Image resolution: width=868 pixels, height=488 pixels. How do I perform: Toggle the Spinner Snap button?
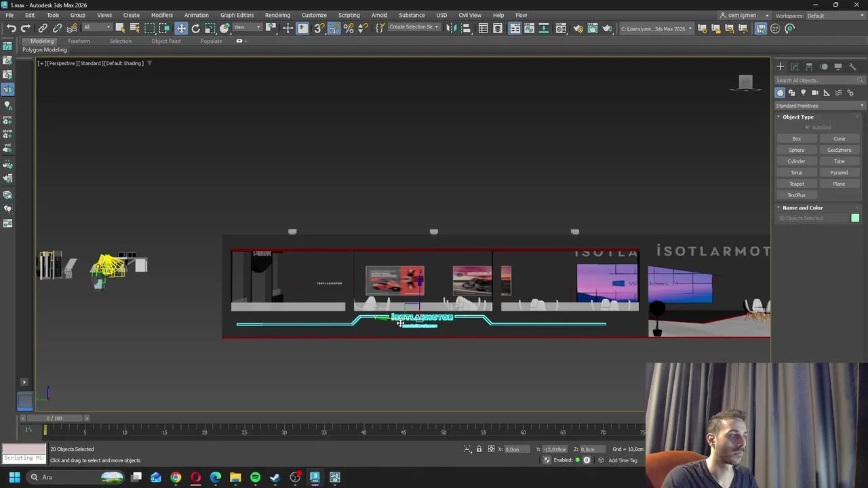[363, 28]
